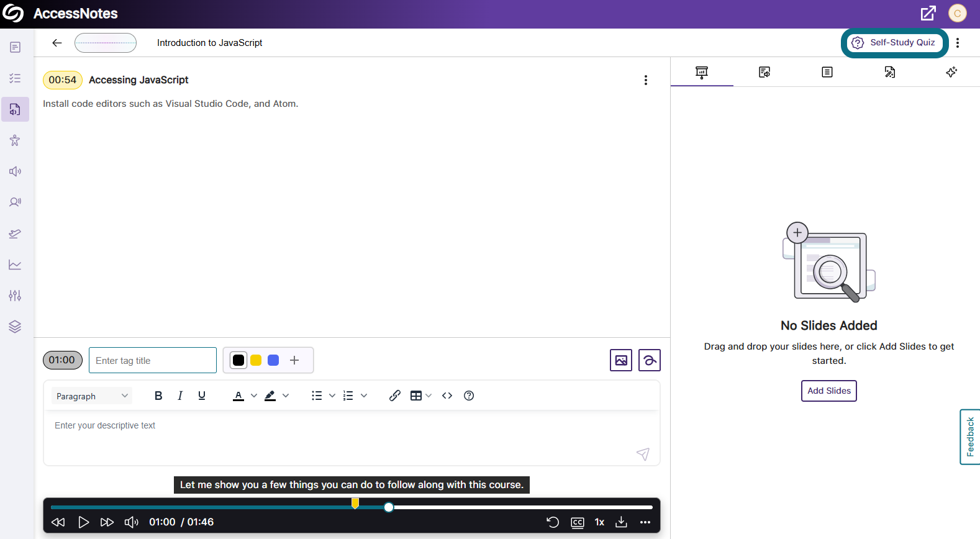Open the checklist icon in left sidebar

coord(16,78)
